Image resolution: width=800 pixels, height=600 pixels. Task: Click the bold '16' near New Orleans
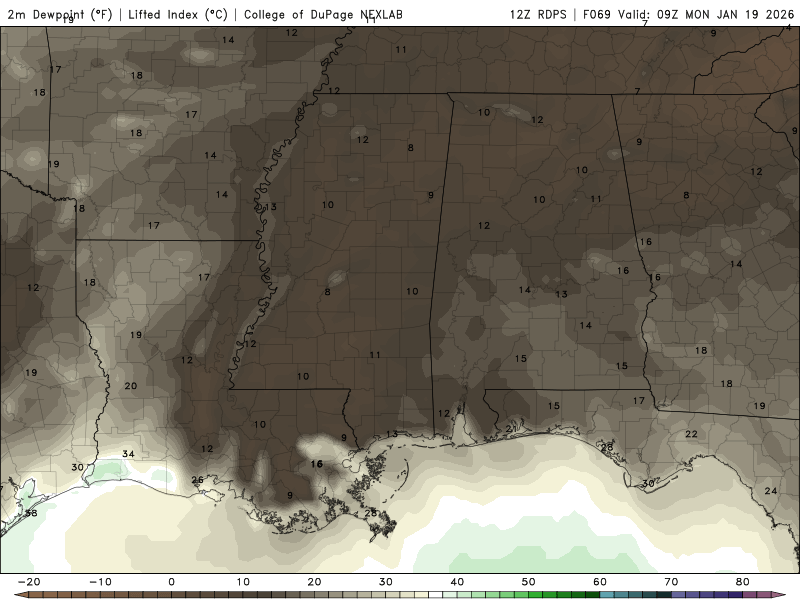click(x=317, y=464)
